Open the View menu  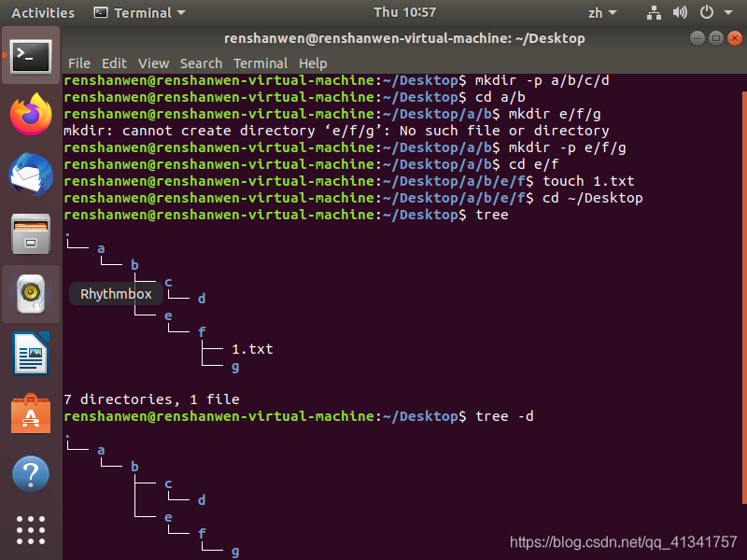(153, 63)
